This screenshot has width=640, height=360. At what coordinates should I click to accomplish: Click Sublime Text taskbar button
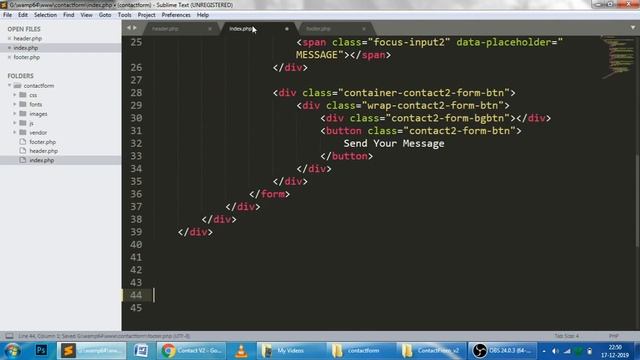click(92, 351)
